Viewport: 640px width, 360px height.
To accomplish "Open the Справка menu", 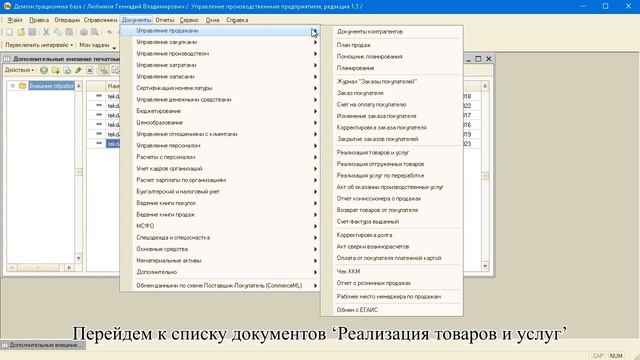I will point(237,20).
